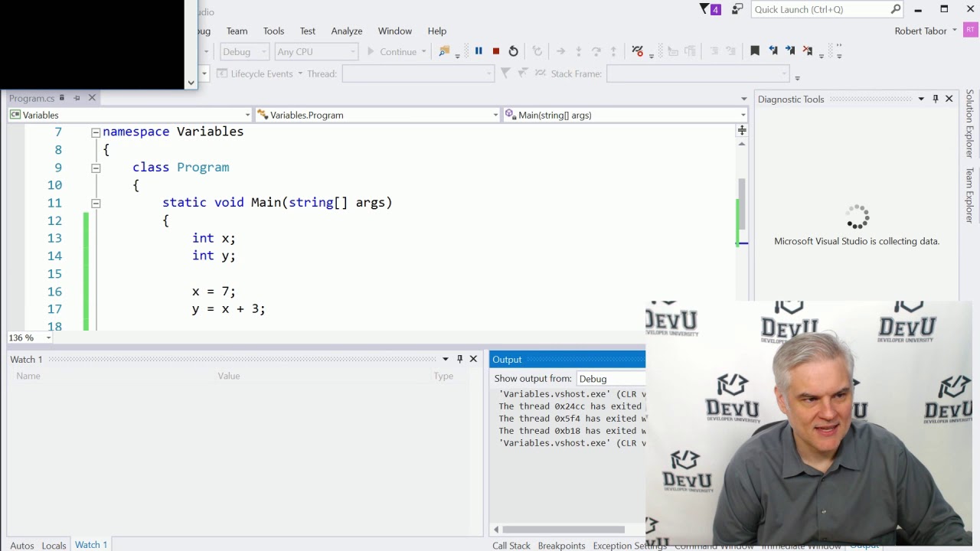980x551 pixels.
Task: Close the Program.cs tab
Action: point(92,98)
